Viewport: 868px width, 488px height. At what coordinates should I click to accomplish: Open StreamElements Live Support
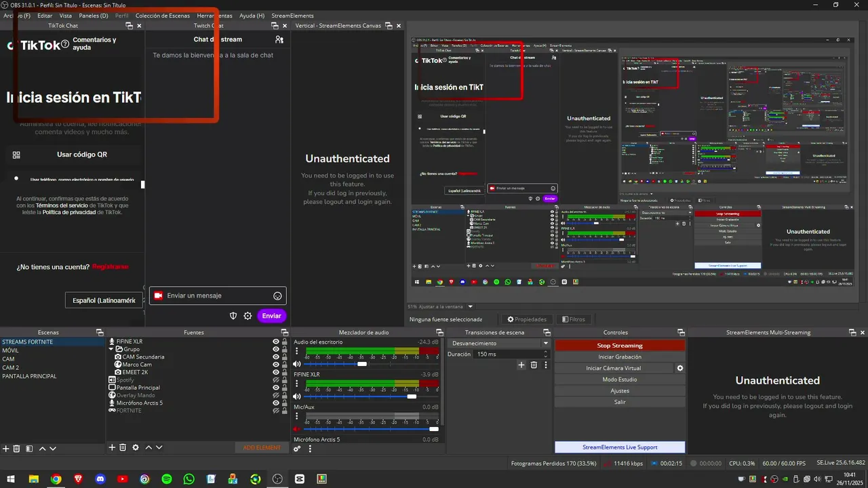(x=620, y=447)
